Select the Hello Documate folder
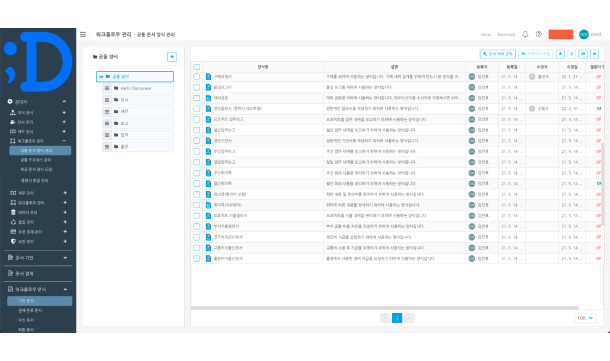Screen dimensions: 610x361 138,88
